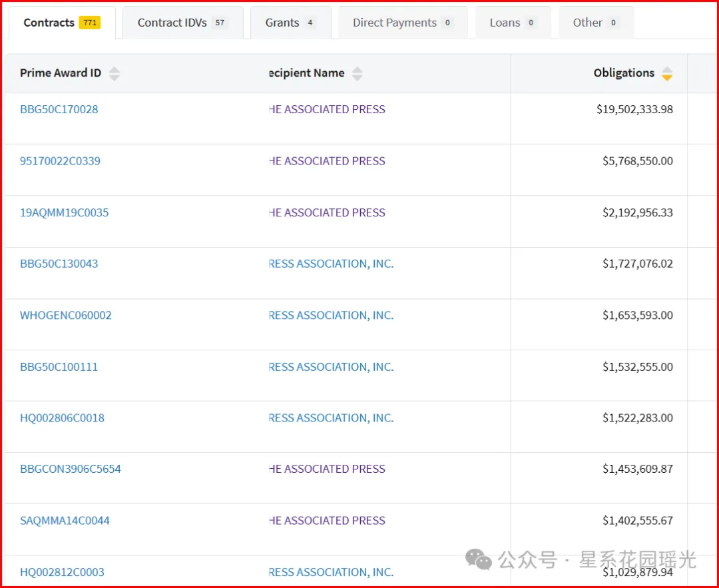Switch to the Loans tab
The height and width of the screenshot is (588, 719).
513,23
